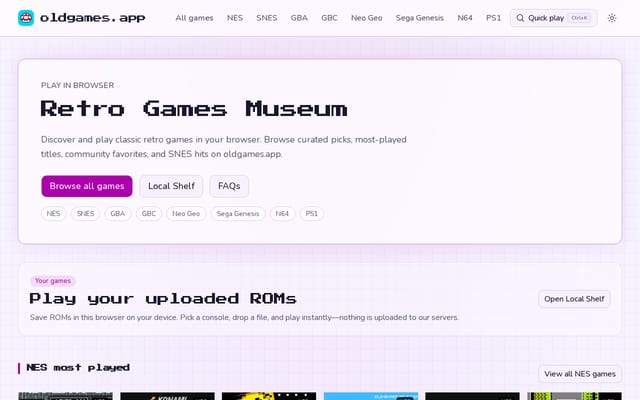Image resolution: width=640 pixels, height=400 pixels.
Task: Click the Ctrl+K shortcut badge
Action: coord(580,18)
